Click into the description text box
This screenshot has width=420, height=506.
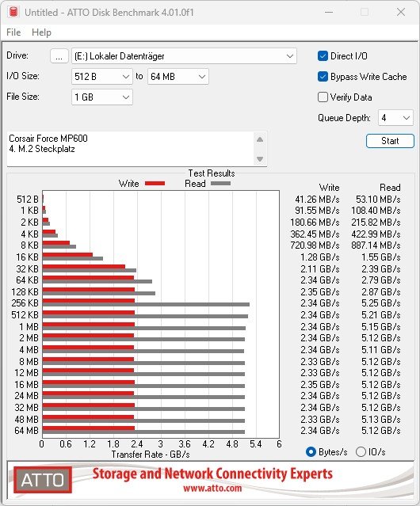(x=131, y=149)
